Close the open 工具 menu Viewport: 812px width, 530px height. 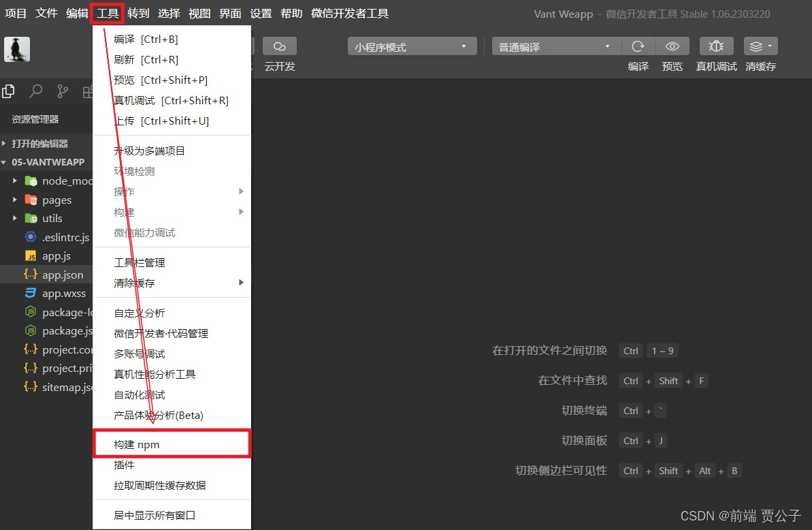[x=107, y=13]
